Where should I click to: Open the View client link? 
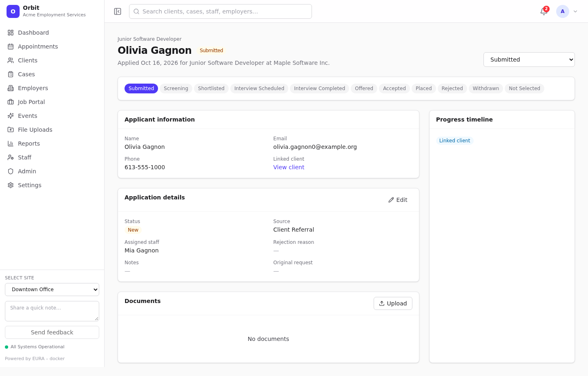[289, 167]
